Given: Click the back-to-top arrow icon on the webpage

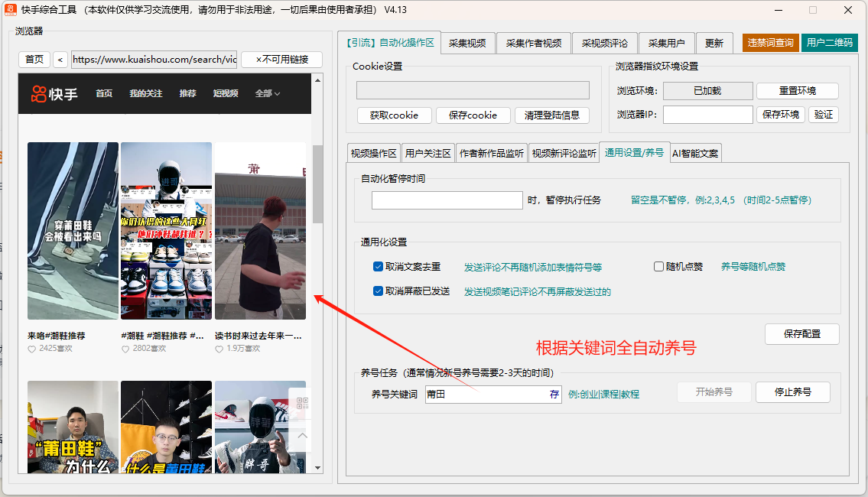Looking at the screenshot, I should point(302,436).
